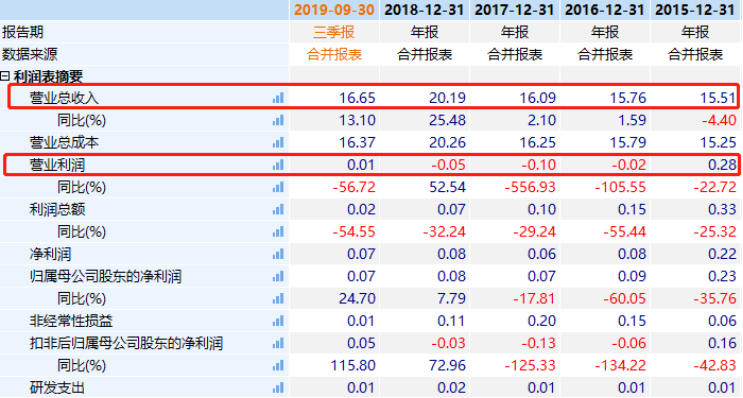
Task: Click the orange 合并报表 data source link
Action: tap(334, 54)
